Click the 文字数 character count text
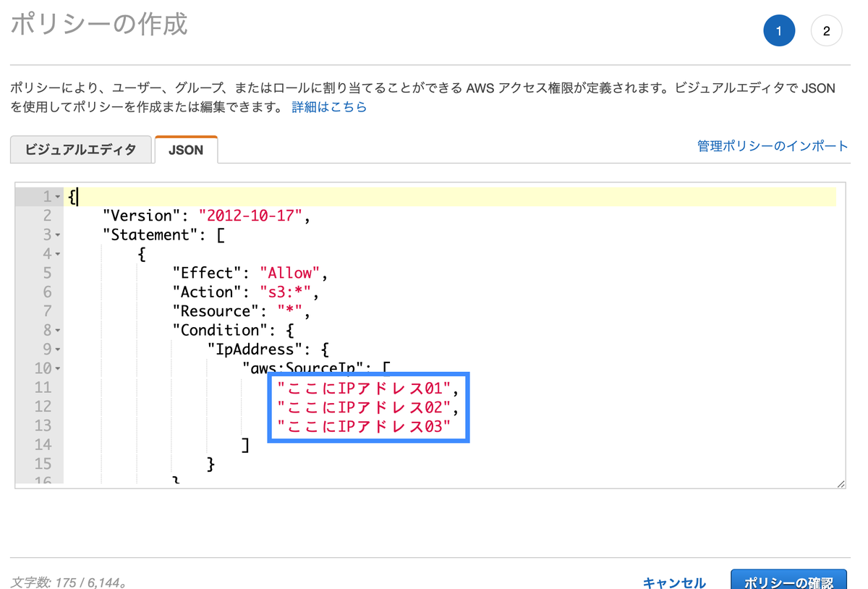The image size is (868, 589). tap(69, 582)
